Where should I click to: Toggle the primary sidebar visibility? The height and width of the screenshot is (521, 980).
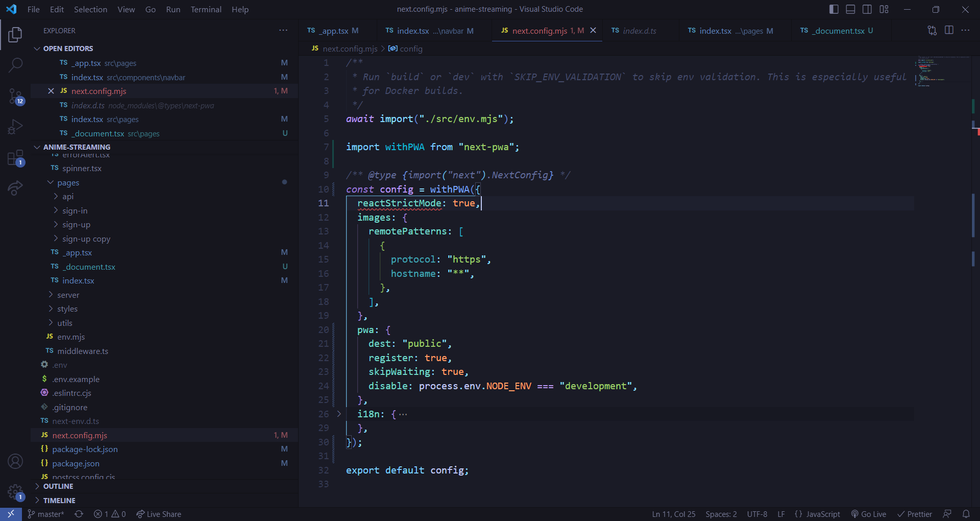(833, 9)
